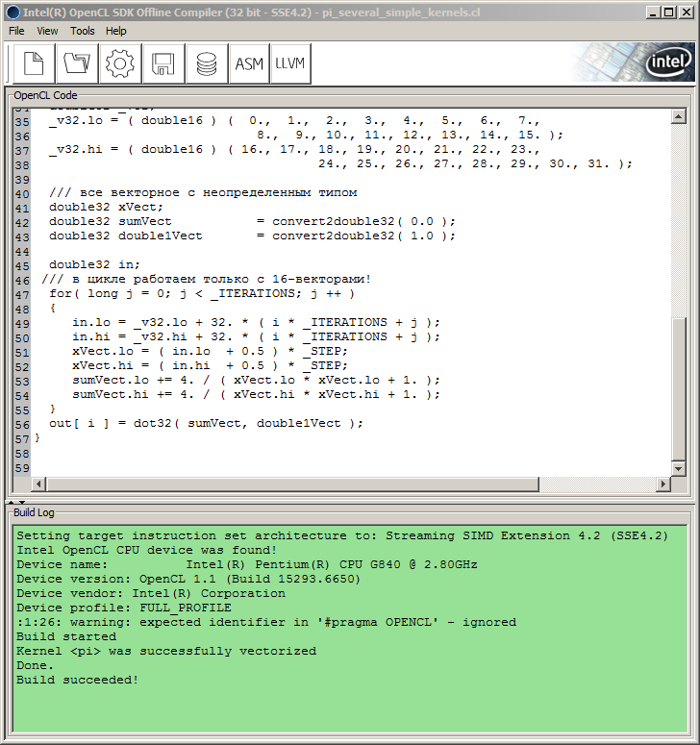The height and width of the screenshot is (745, 700).
Task: Open the File menu
Action: tap(16, 31)
